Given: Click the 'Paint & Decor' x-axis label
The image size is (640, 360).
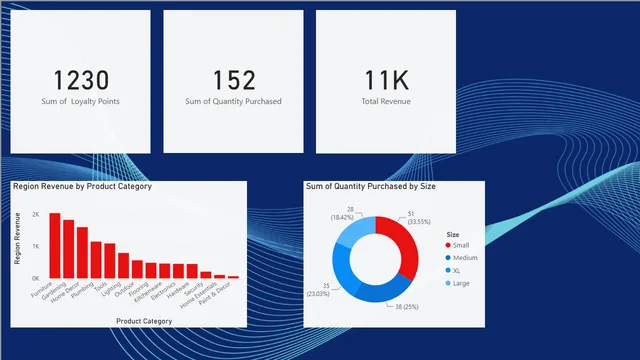Looking at the screenshot, I should click(x=215, y=293).
